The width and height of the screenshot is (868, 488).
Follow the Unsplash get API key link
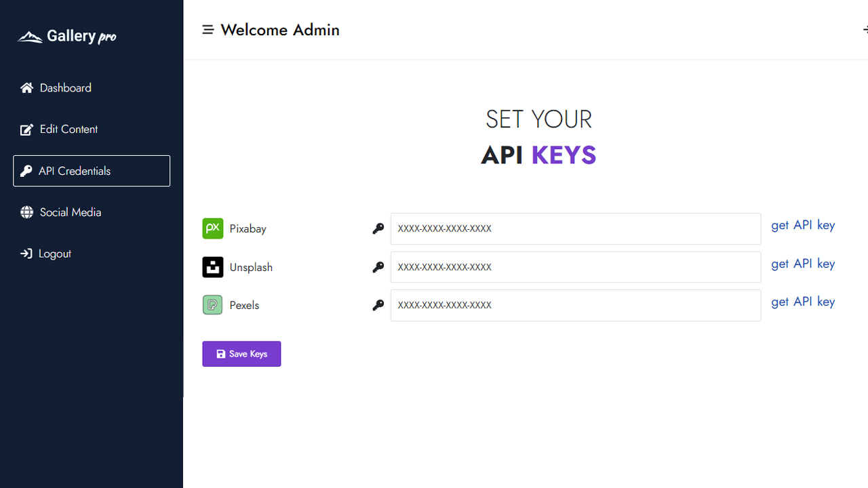pos(803,264)
